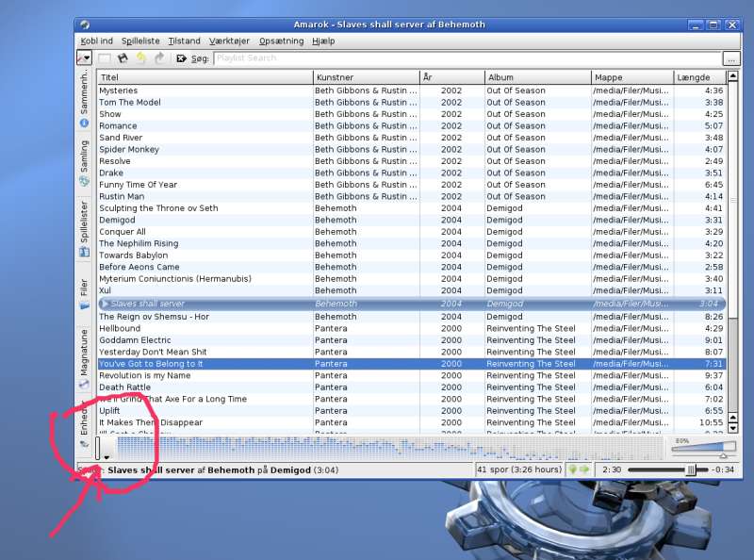Click the clear playlist icon
Viewport: 754px width, 560px height.
point(105,58)
